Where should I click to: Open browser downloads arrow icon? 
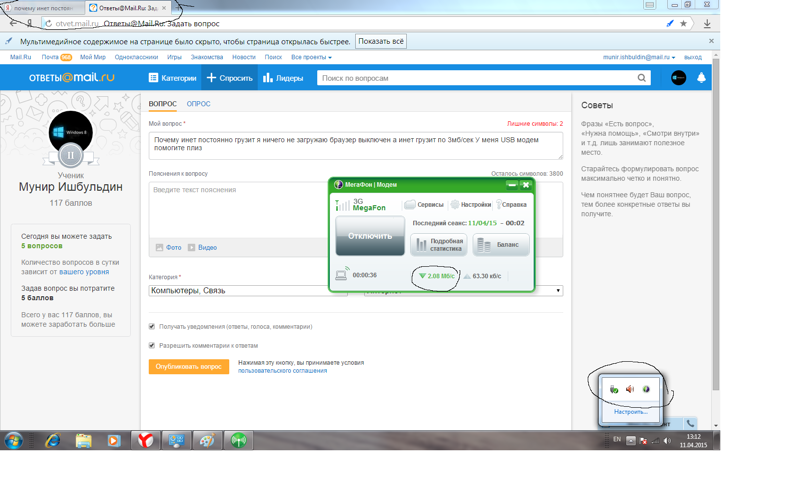(x=707, y=23)
